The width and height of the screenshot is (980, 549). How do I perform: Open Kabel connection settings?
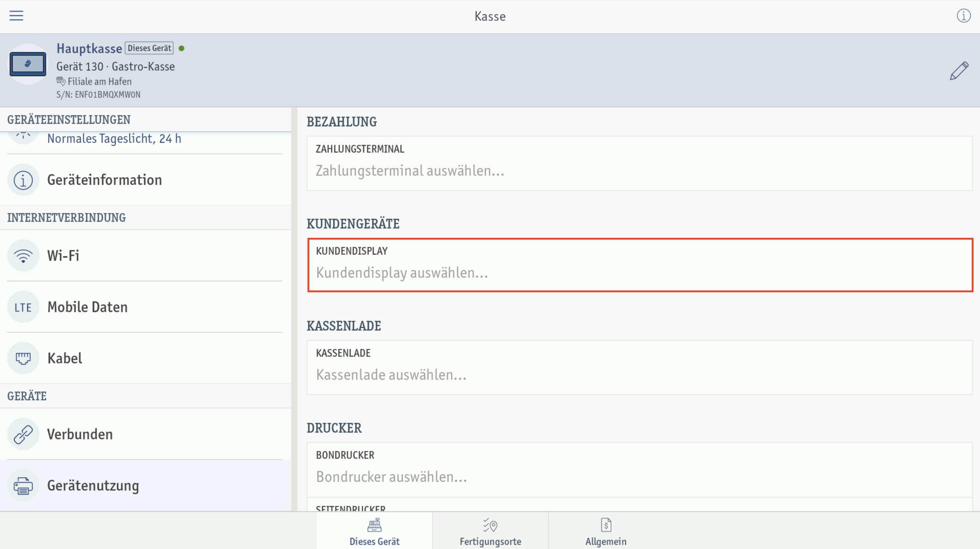[145, 358]
